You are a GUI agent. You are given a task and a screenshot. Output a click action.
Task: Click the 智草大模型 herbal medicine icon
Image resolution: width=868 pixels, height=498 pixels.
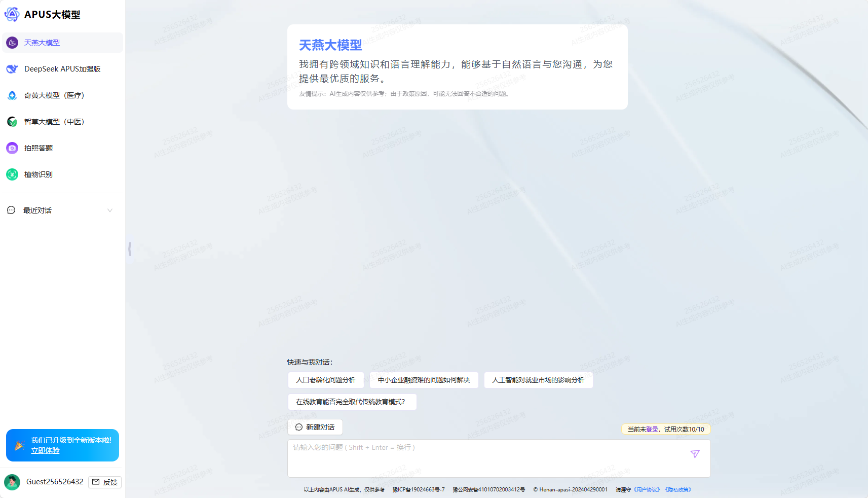point(12,122)
